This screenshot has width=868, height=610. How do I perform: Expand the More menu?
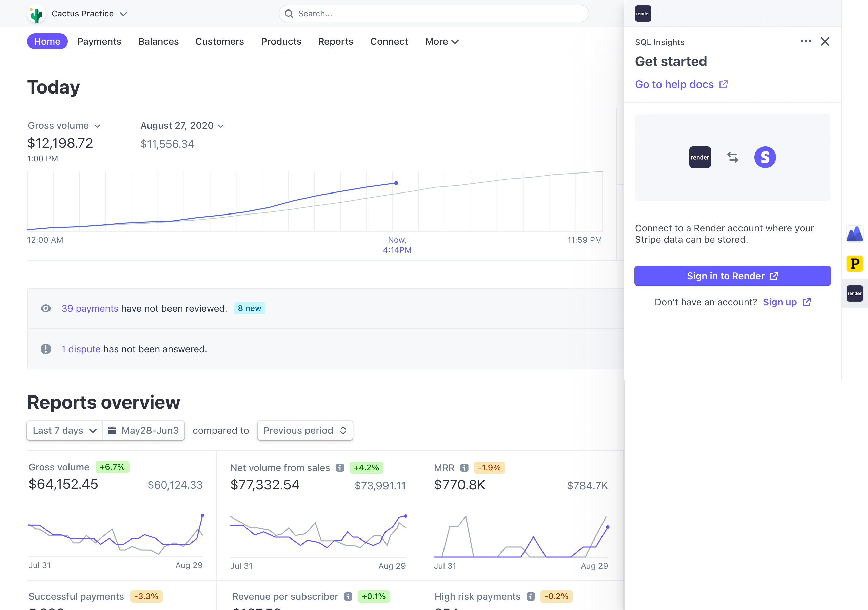coord(441,41)
